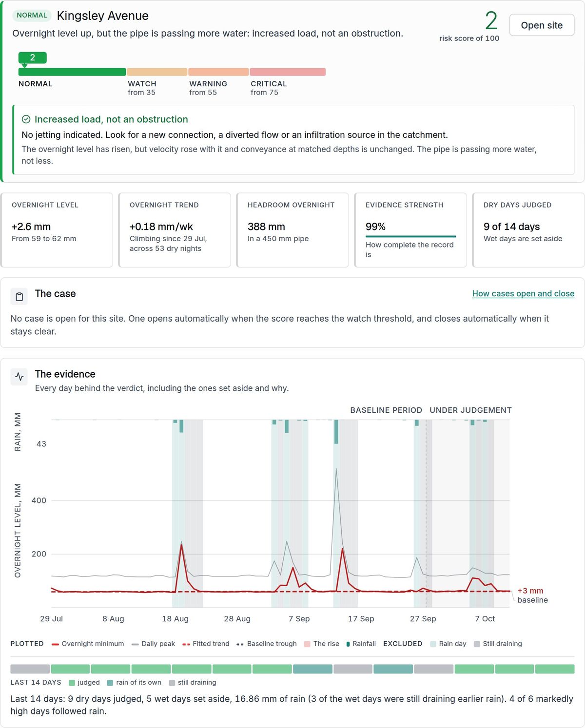Click the judged legend swatch under Last 14 days
The image size is (585, 728).
[72, 683]
